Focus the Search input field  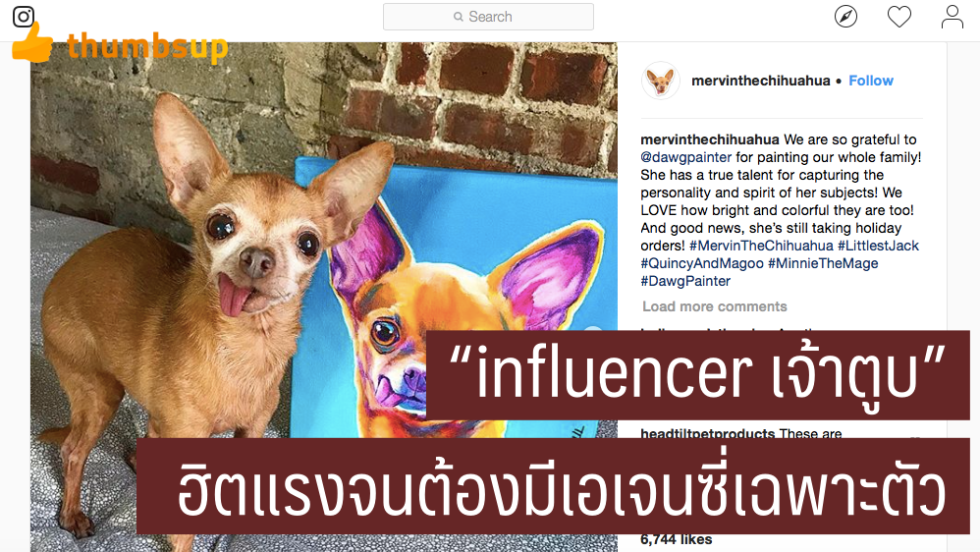488,17
